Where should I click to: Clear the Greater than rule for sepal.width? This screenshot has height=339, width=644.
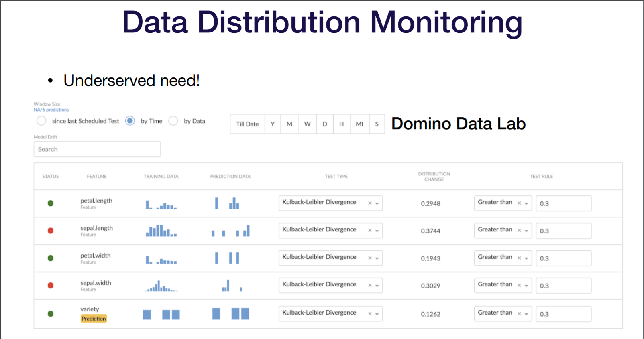point(519,286)
